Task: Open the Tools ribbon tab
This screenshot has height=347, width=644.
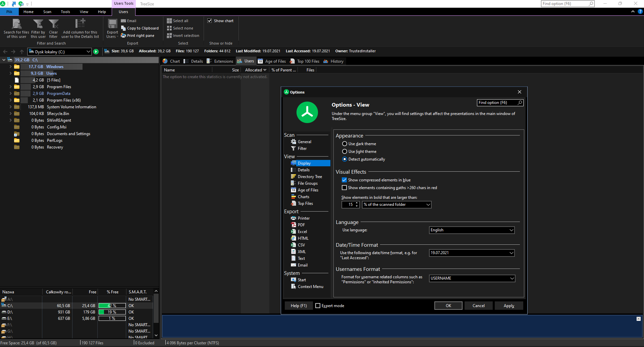Action: tap(65, 12)
